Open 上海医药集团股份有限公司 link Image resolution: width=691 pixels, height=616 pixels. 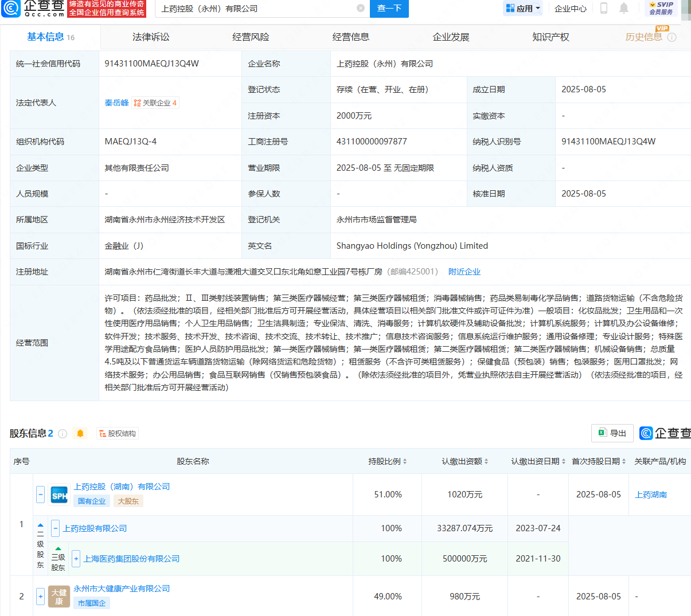click(x=131, y=559)
